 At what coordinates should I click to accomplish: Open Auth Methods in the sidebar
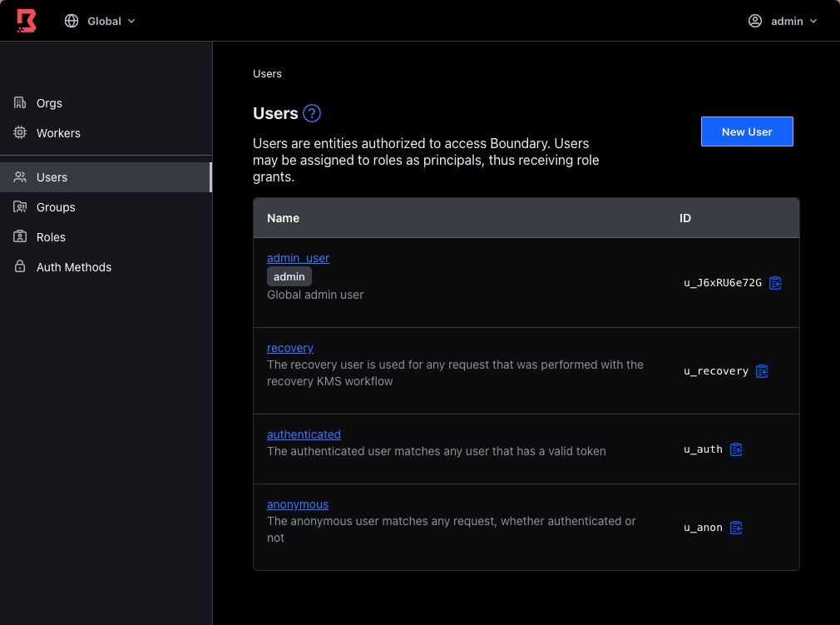point(106,267)
